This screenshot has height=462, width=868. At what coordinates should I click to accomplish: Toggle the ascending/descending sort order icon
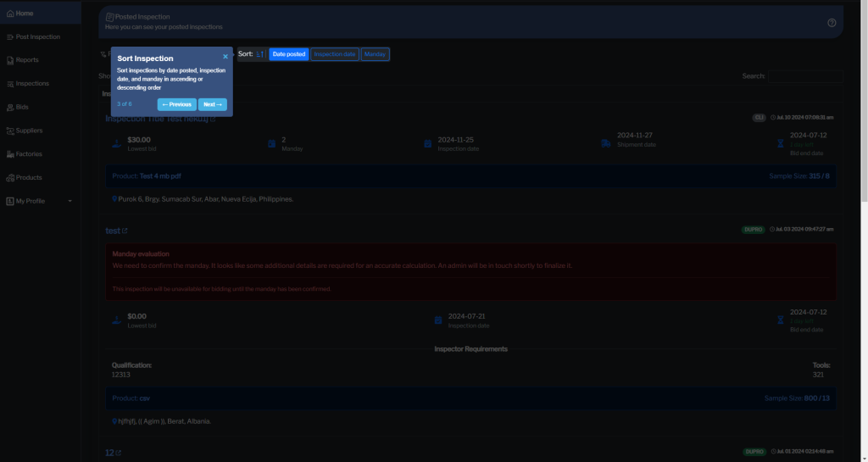(259, 54)
